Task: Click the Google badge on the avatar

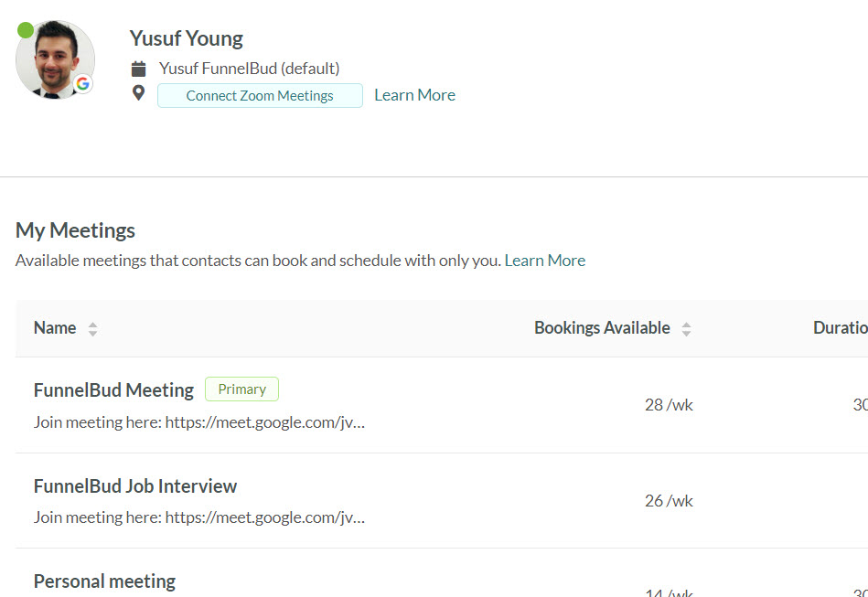Action: click(x=83, y=83)
